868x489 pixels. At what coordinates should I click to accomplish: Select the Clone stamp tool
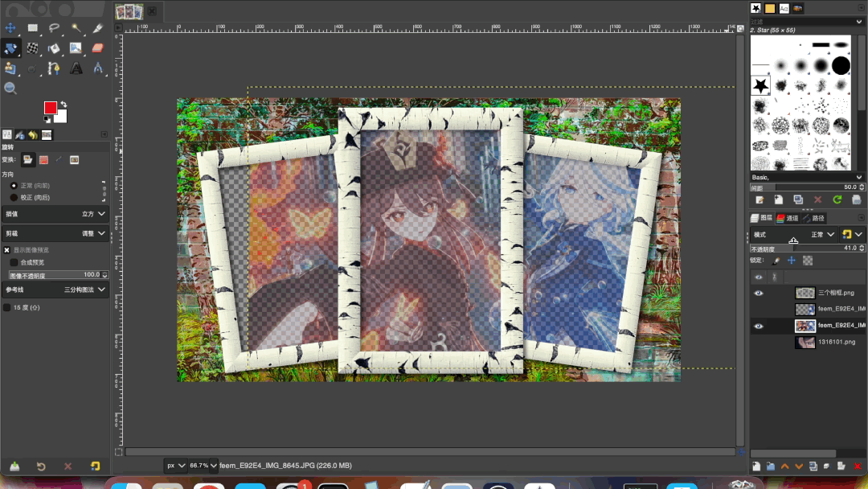(10, 68)
